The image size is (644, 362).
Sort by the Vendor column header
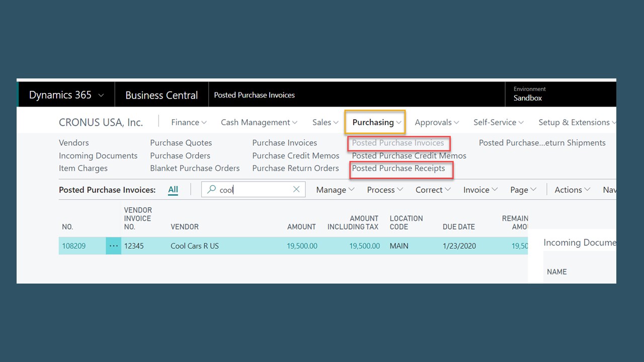(185, 227)
